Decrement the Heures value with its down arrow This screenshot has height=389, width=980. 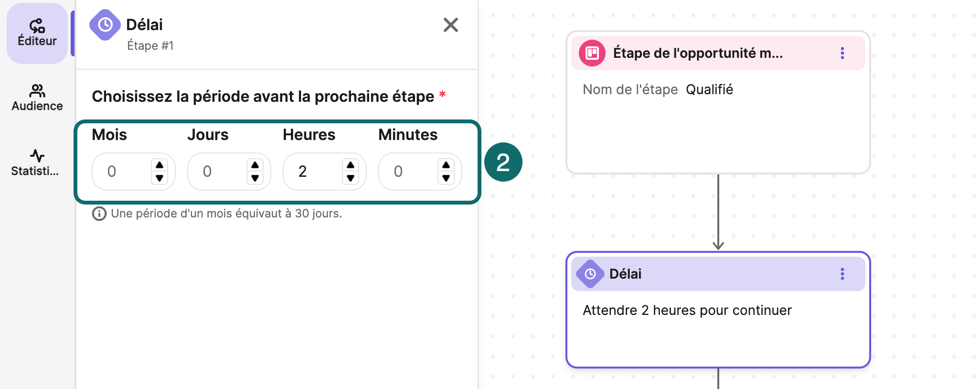click(x=351, y=179)
